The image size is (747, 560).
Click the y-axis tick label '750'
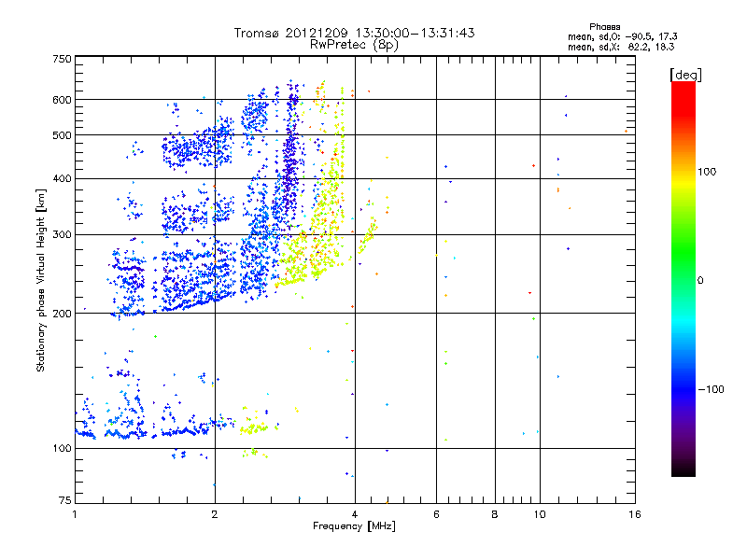62,59
